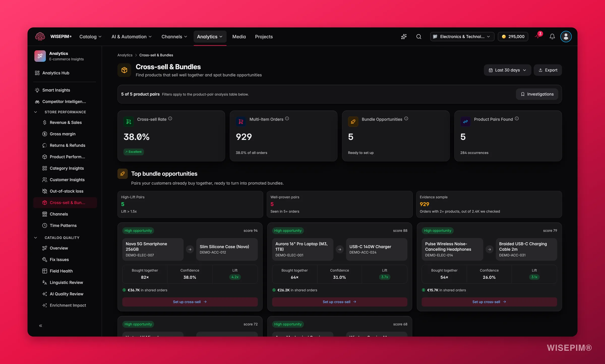605x364 pixels.
Task: Open the Catalog dropdown menu
Action: 90,37
